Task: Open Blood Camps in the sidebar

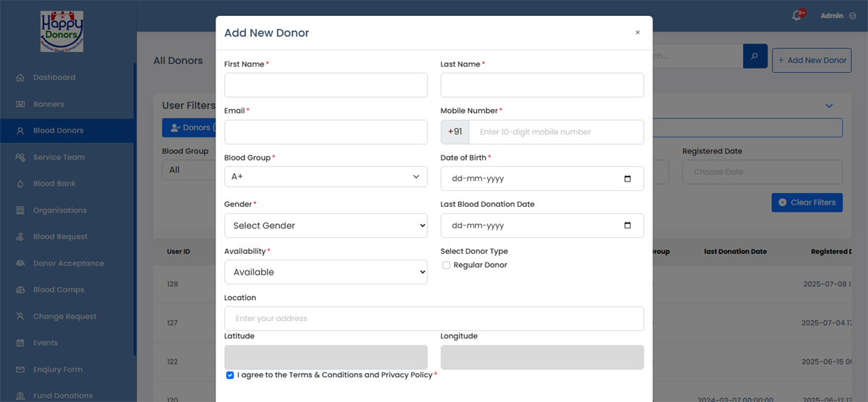Action: [59, 290]
